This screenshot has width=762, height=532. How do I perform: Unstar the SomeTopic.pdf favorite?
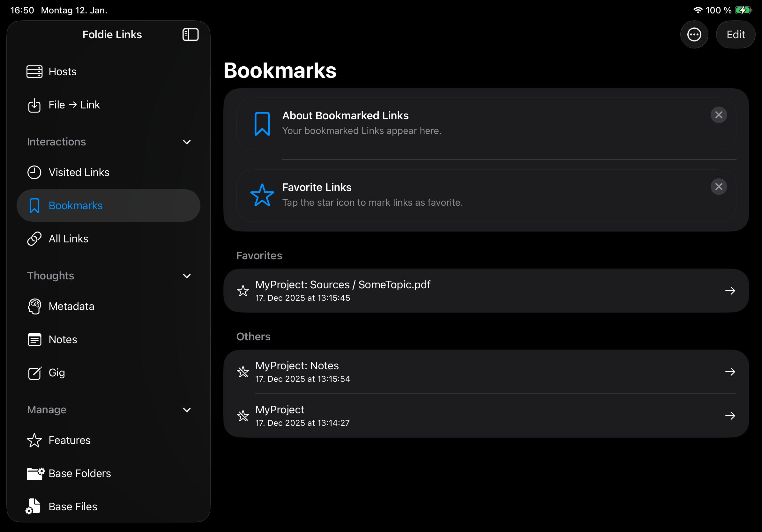coord(243,291)
